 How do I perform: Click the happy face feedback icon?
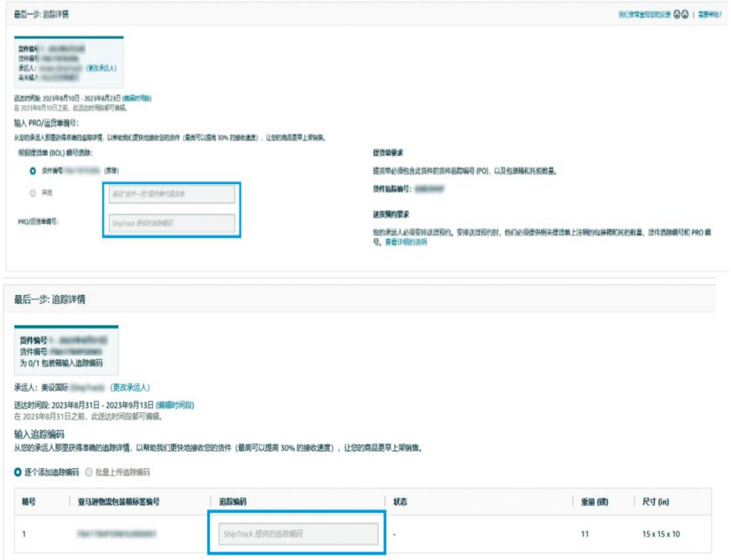coord(677,15)
